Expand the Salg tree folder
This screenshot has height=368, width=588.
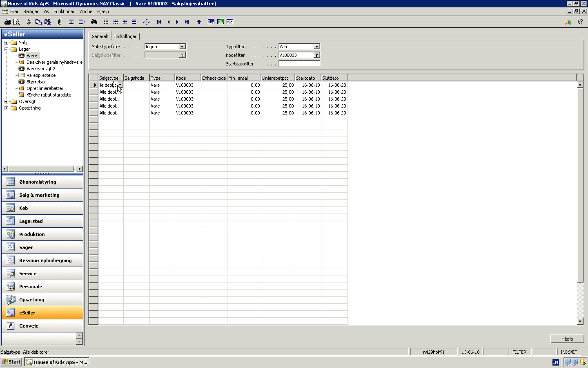click(6, 43)
